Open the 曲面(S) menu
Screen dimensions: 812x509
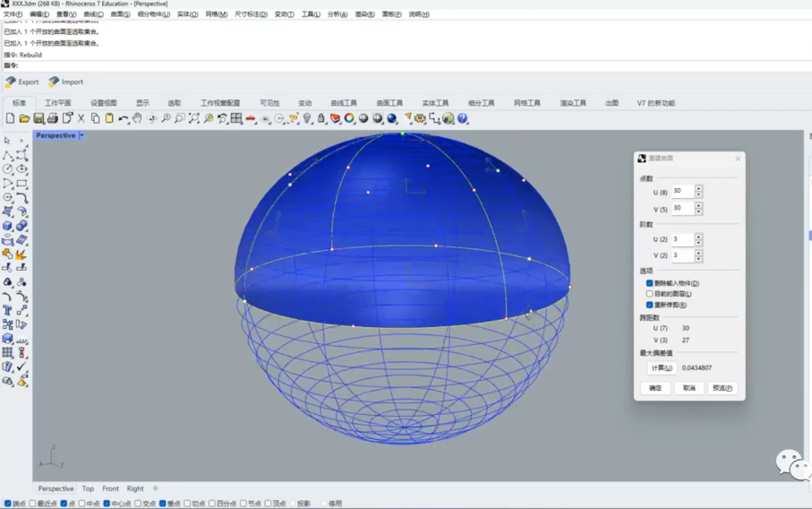click(x=120, y=14)
